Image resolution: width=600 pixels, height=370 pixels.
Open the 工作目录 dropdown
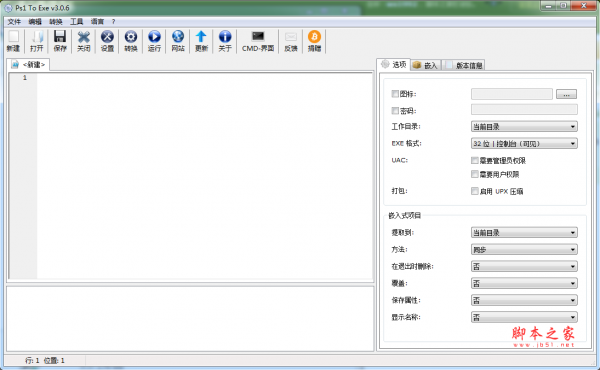click(524, 127)
